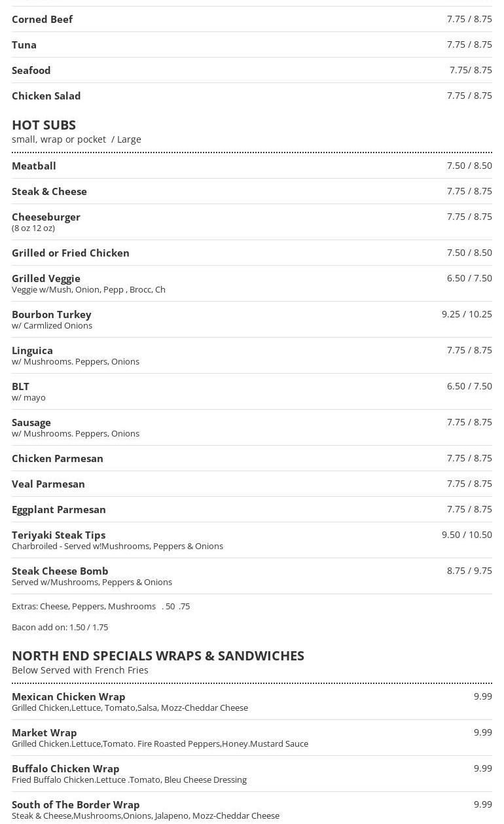Click the BLT item name
Screen dimensions: 504x824
[x=20, y=386]
